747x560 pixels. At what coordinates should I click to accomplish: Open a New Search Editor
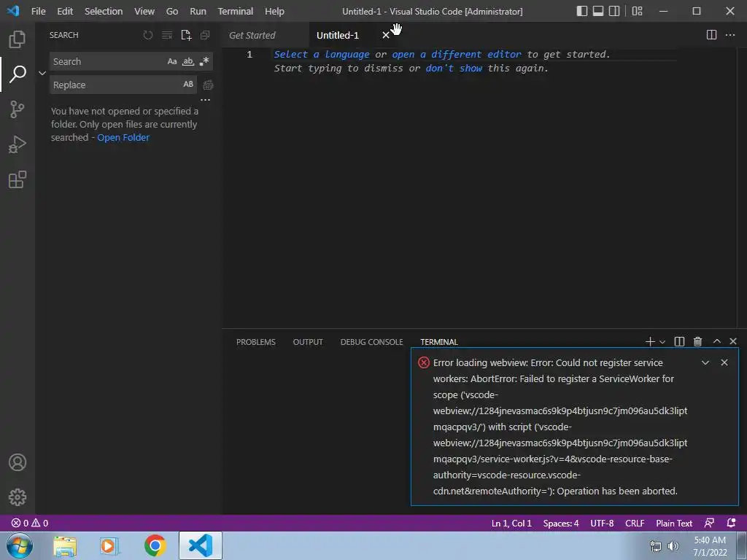pos(186,35)
